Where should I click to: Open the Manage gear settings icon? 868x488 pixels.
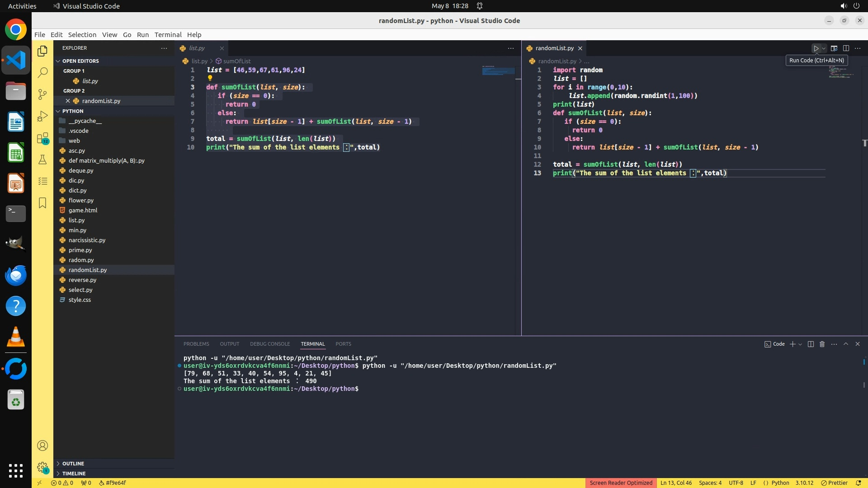pyautogui.click(x=42, y=467)
